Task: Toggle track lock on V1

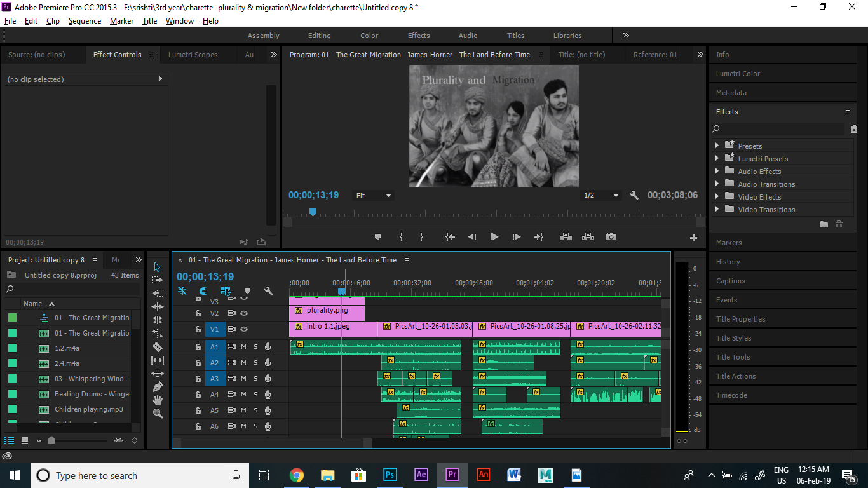Action: pos(198,329)
